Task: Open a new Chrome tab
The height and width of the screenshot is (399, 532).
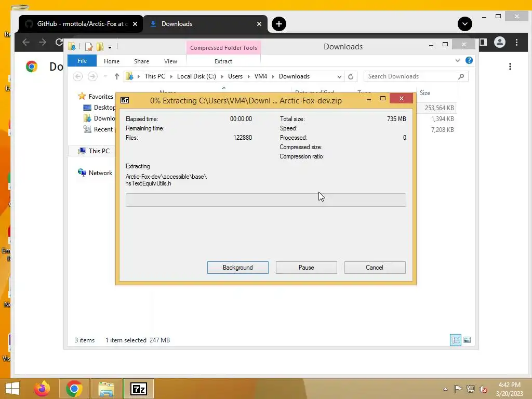Action: point(279,24)
